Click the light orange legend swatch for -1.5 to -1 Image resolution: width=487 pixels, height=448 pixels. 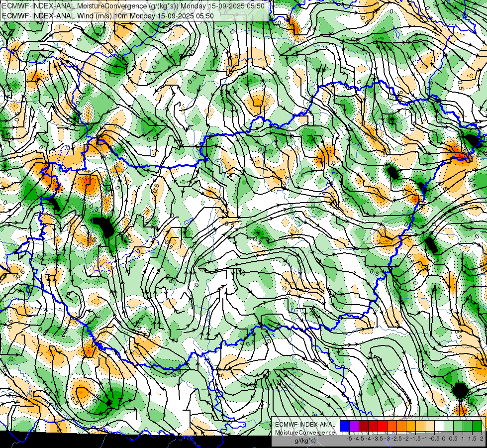[x=420, y=426]
